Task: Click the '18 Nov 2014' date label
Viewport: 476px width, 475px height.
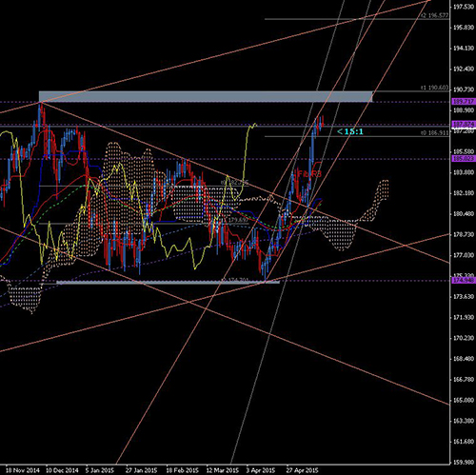Action: [23, 470]
